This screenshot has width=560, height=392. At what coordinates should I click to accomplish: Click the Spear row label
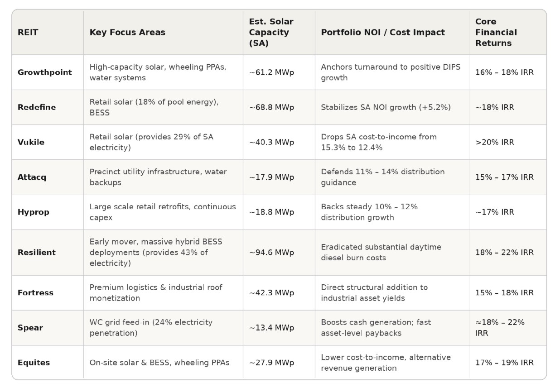[x=30, y=328]
